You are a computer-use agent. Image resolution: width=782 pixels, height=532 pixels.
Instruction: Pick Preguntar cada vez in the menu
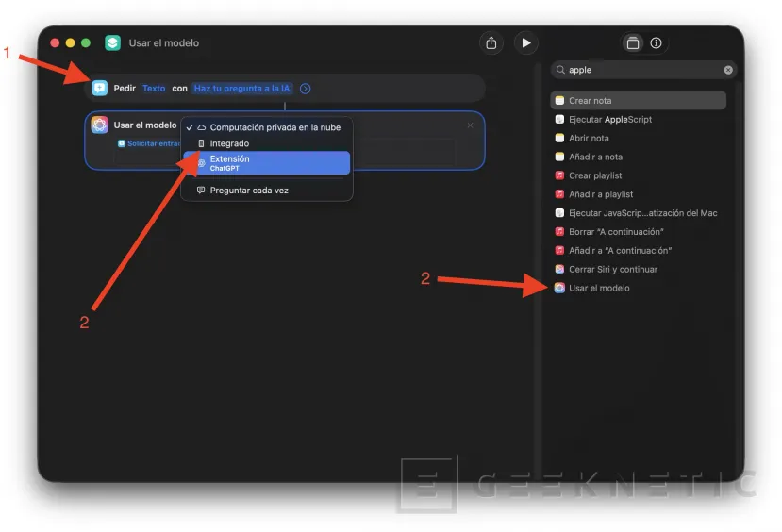click(248, 190)
